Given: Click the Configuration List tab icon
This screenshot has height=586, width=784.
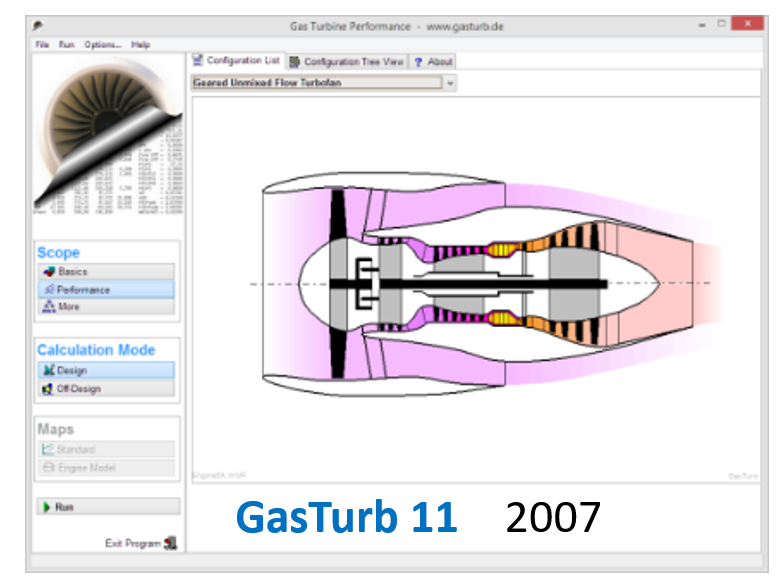Looking at the screenshot, I should (x=198, y=60).
